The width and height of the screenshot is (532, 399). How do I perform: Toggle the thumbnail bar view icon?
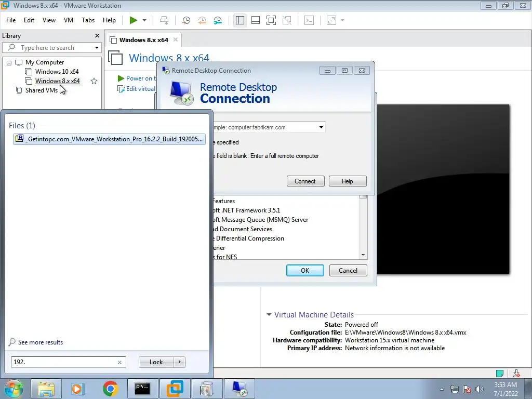coord(256,20)
